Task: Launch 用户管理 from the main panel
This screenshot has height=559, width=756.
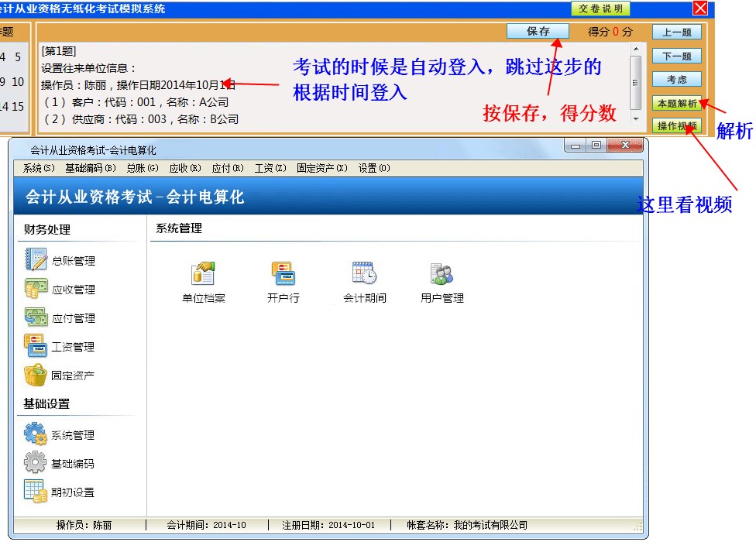Action: pyautogui.click(x=442, y=277)
